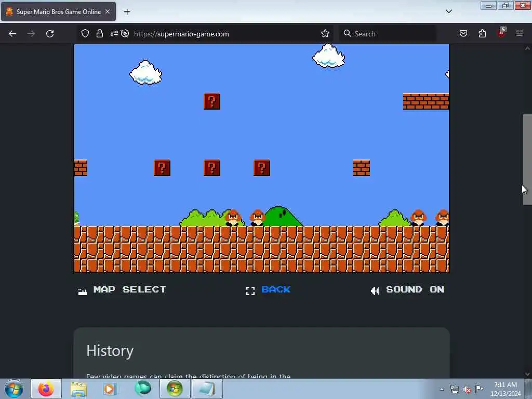Show hidden system tray icons
This screenshot has width=532, height=399.
point(442,389)
